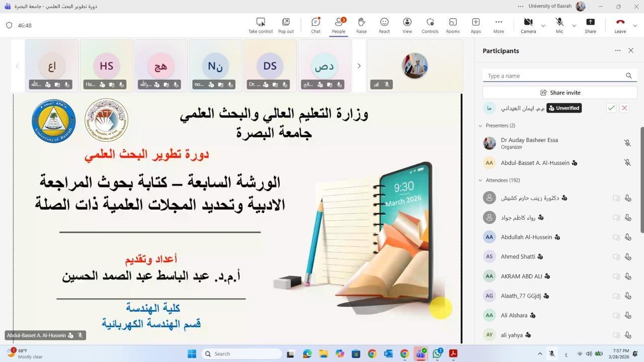The height and width of the screenshot is (362, 644).
Task: Unmute the Mic in toolbar
Action: (x=559, y=25)
